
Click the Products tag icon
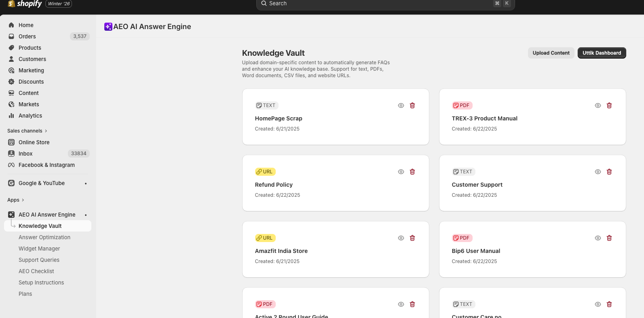[x=11, y=48]
